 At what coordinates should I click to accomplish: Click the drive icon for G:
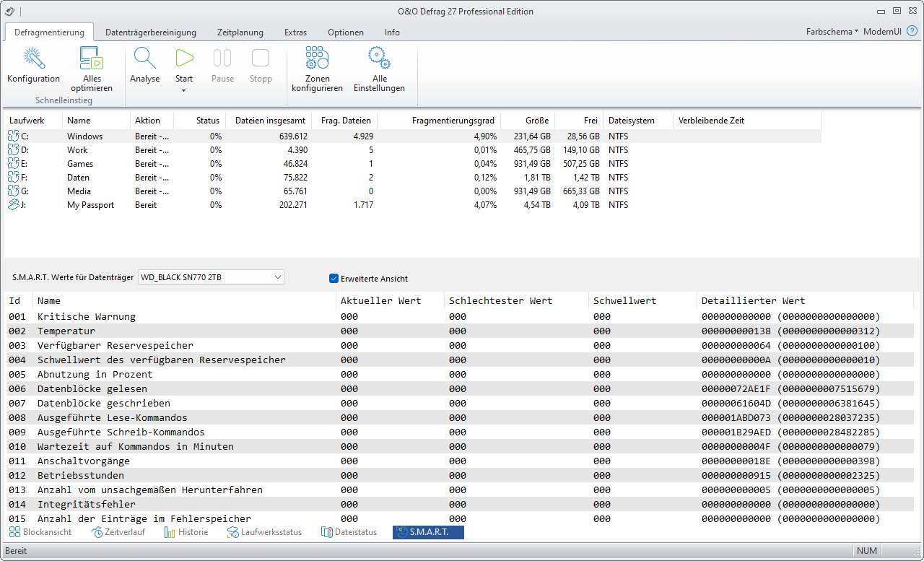coord(14,191)
